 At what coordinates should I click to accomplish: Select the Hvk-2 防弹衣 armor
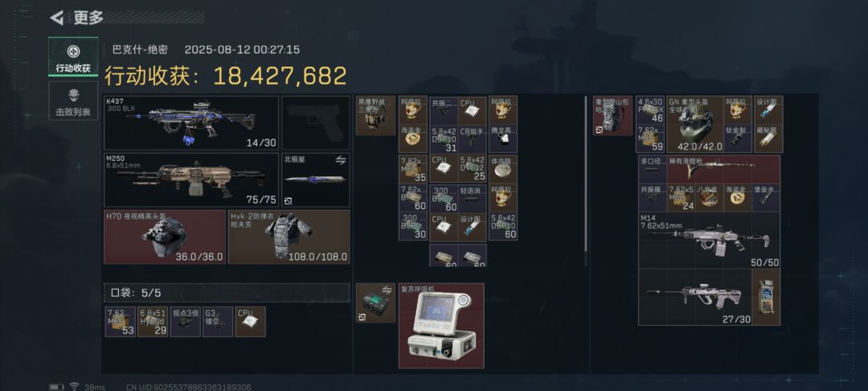pos(289,237)
